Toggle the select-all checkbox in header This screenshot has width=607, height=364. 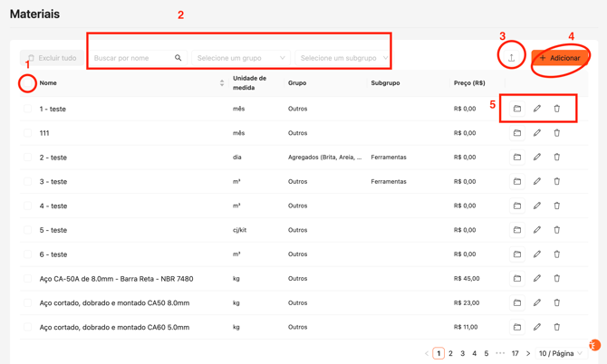[27, 83]
